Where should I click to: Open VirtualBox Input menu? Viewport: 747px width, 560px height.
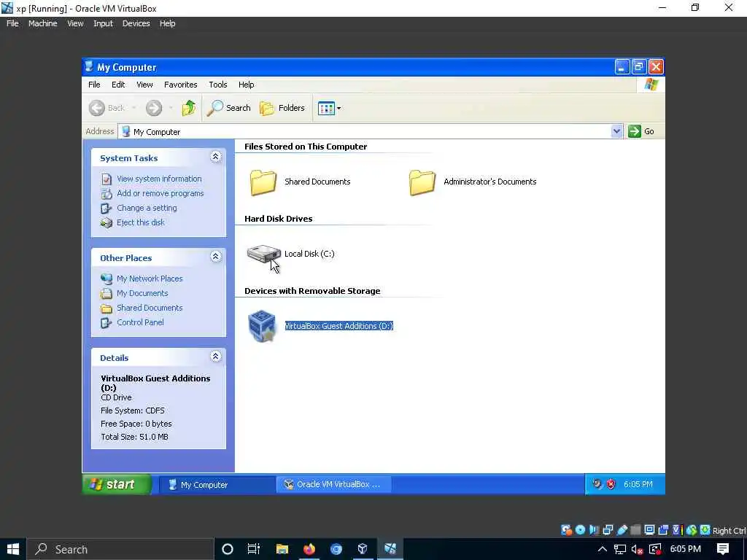[103, 23]
